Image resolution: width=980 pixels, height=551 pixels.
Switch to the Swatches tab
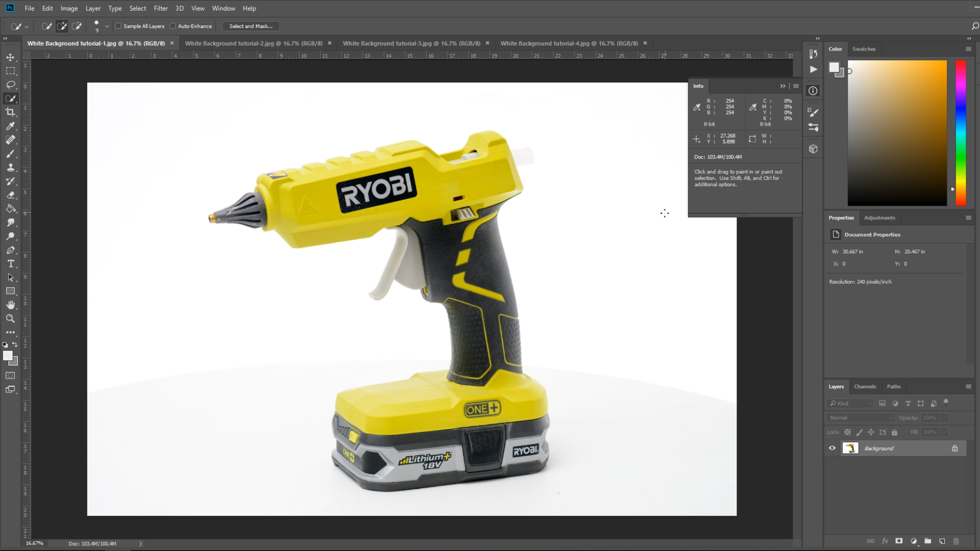click(864, 49)
